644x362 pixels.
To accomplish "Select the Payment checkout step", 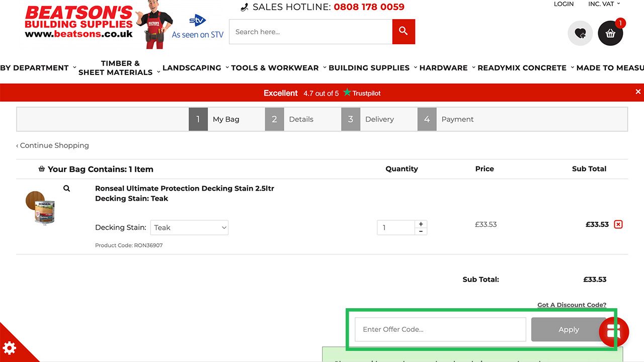I will pyautogui.click(x=446, y=119).
